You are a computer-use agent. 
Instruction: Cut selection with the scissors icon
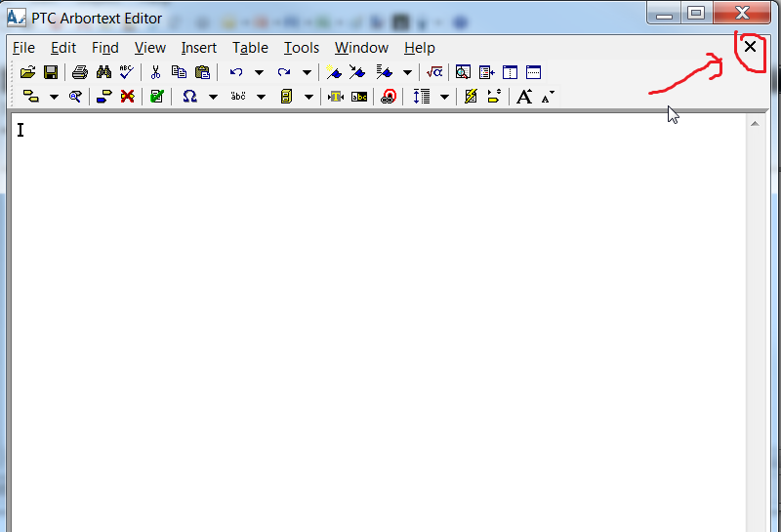pyautogui.click(x=155, y=72)
